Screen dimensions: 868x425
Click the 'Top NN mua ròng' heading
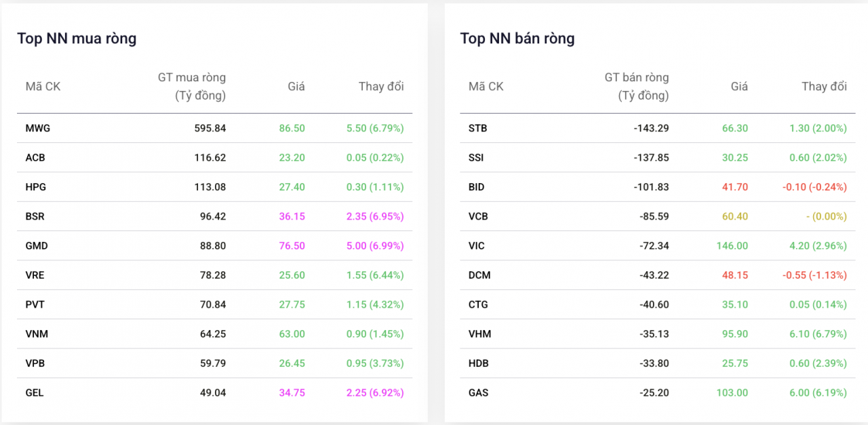(x=77, y=38)
